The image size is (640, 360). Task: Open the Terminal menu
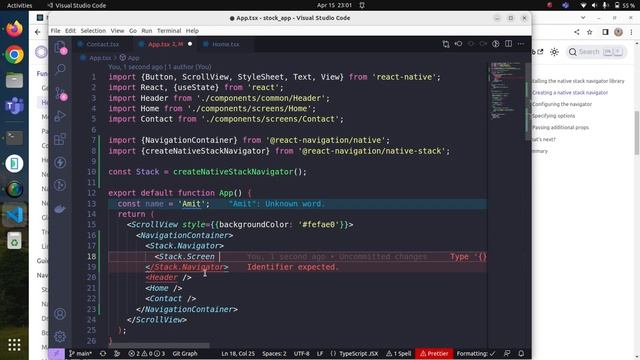click(169, 31)
